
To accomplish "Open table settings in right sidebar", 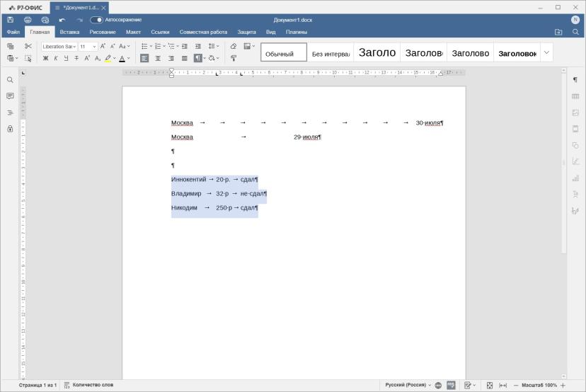I will [575, 96].
